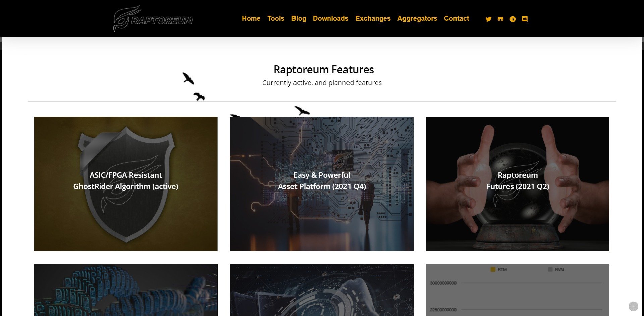Open the GitHub cat icon

pos(500,19)
